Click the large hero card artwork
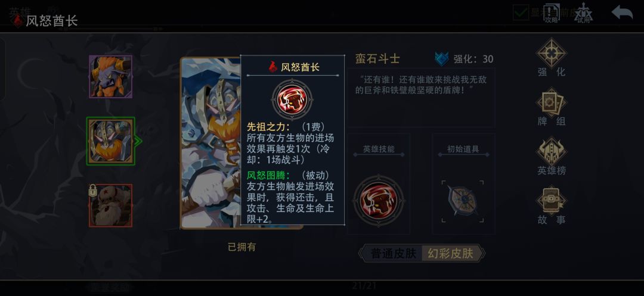 210,143
